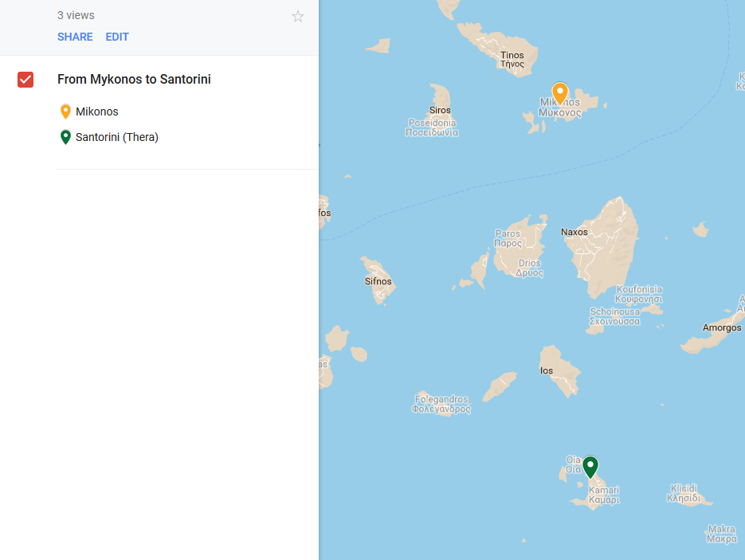The width and height of the screenshot is (745, 560).
Task: Click the Paros label on the map
Action: (x=508, y=234)
